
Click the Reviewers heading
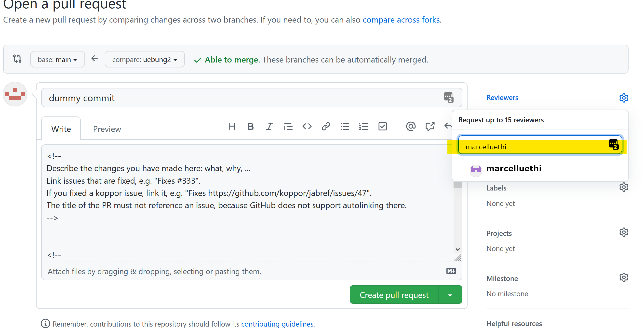pos(502,97)
